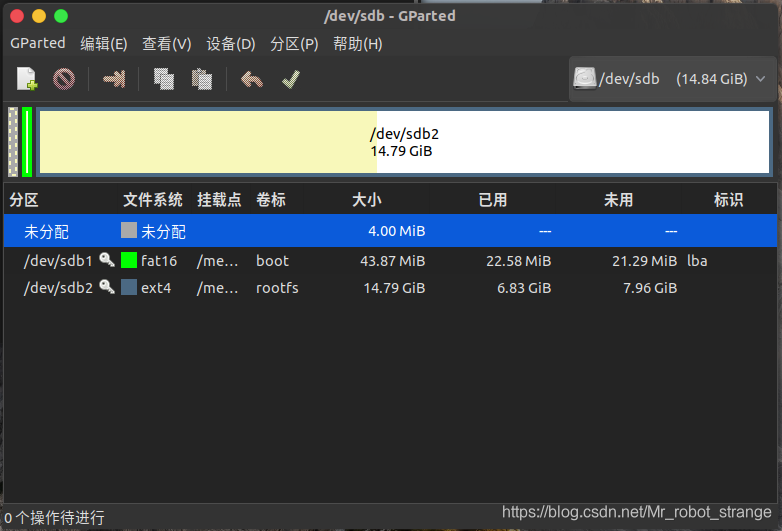Viewport: 782px width, 531px height.
Task: Click the Paste partition toolbar icon
Action: 202,79
